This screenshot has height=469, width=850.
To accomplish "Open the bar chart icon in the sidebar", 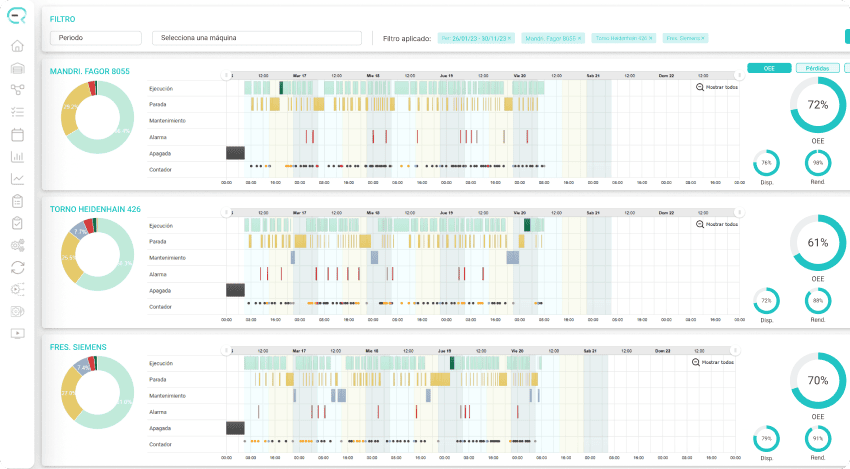I will click(17, 157).
